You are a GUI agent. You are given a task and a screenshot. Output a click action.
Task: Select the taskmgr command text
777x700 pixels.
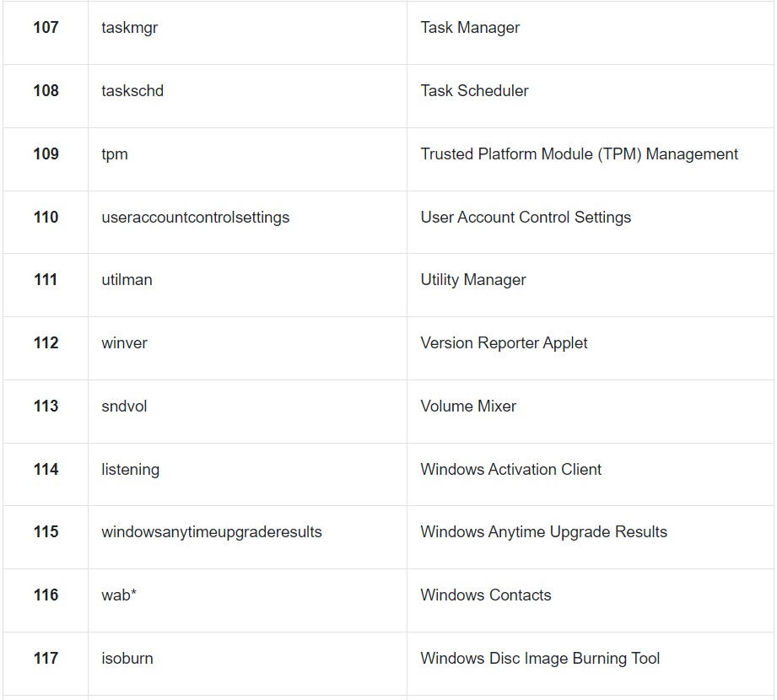129,28
